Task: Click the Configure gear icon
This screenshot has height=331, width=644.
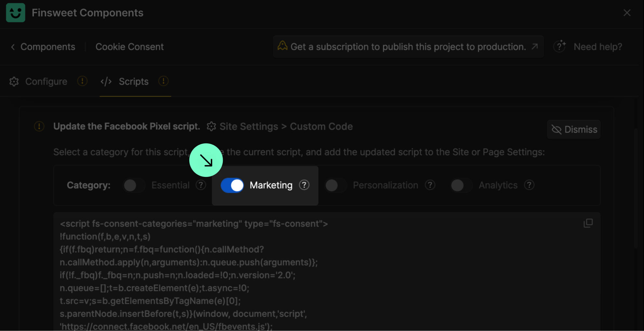Action: 14,82
